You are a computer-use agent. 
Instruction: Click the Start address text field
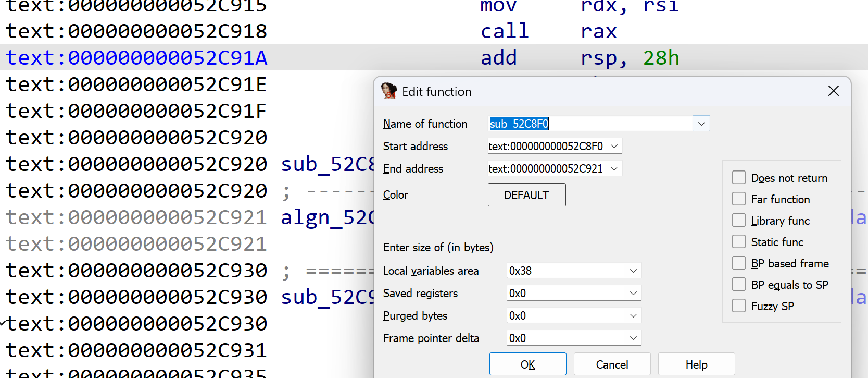[x=547, y=146]
